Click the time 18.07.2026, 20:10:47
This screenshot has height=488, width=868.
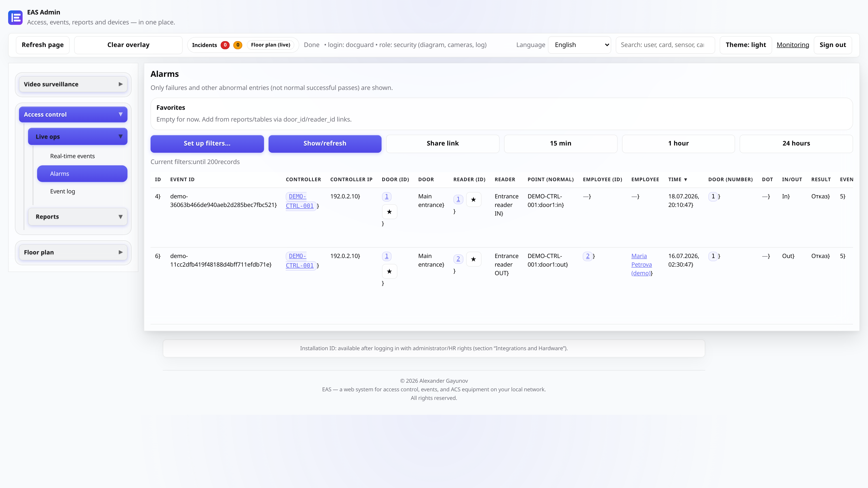click(x=684, y=201)
